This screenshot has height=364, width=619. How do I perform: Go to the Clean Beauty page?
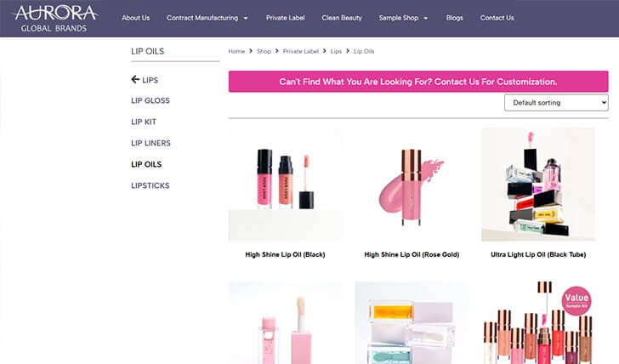pos(342,18)
